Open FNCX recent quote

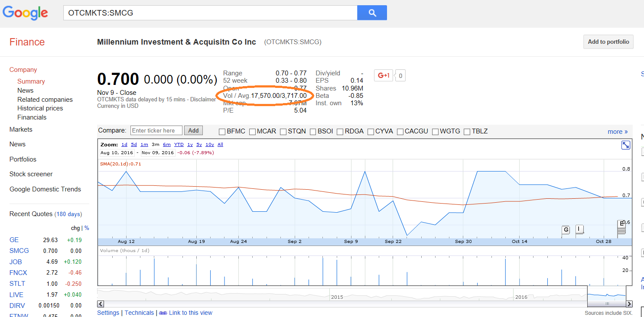[18, 272]
